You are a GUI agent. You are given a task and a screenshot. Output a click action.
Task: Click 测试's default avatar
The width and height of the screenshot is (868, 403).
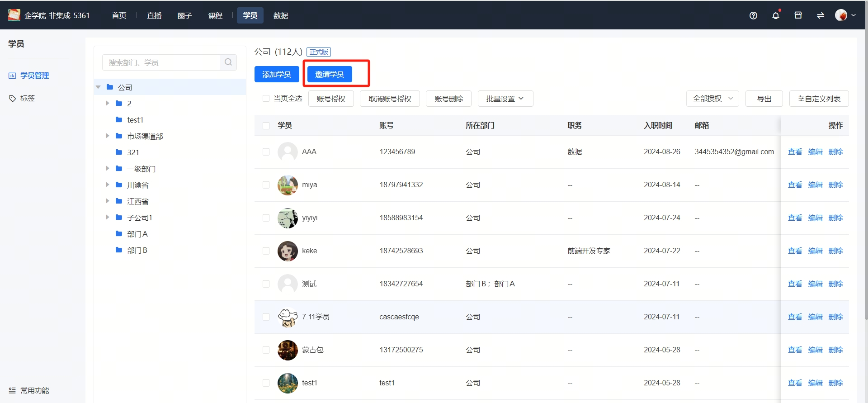288,284
